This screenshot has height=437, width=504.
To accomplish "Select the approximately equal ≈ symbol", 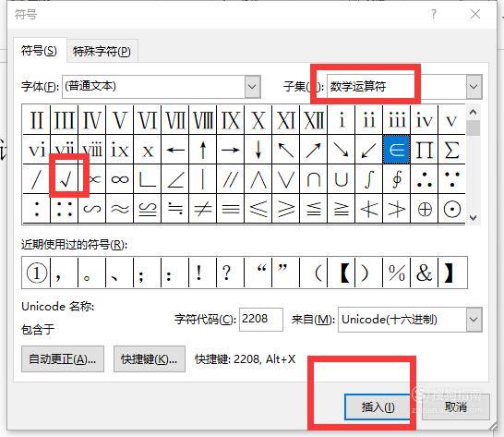I will (120, 209).
